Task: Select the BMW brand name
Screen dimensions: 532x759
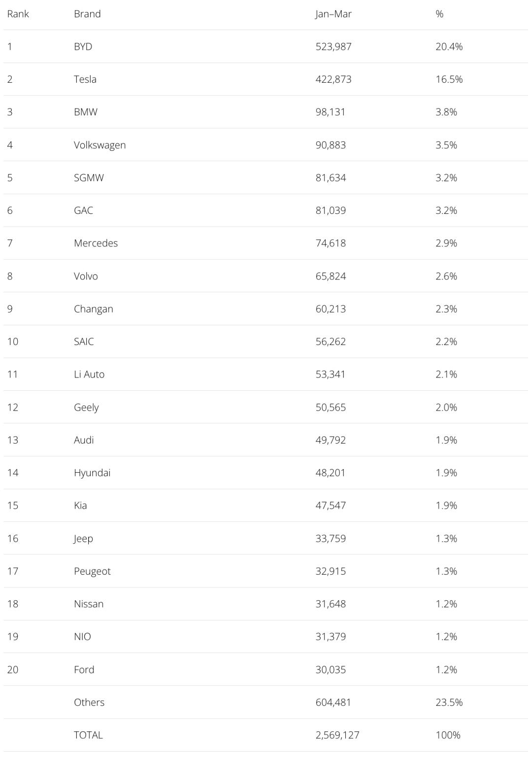Action: point(86,112)
